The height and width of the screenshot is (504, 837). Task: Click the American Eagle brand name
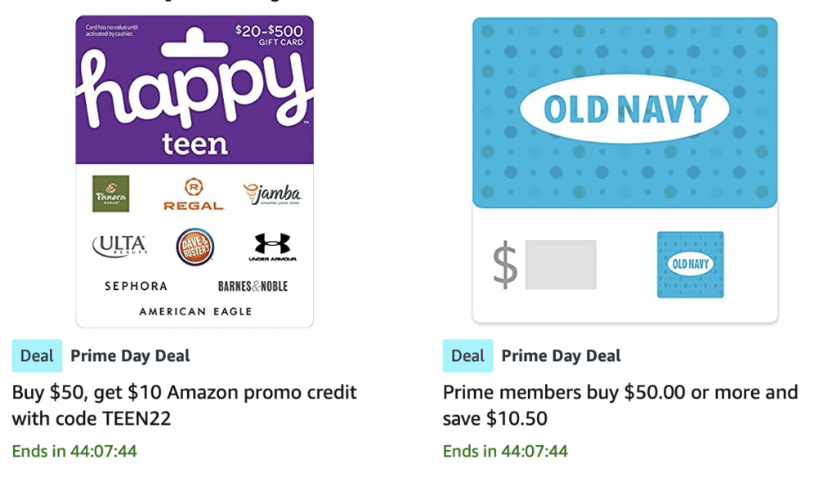coord(195,311)
